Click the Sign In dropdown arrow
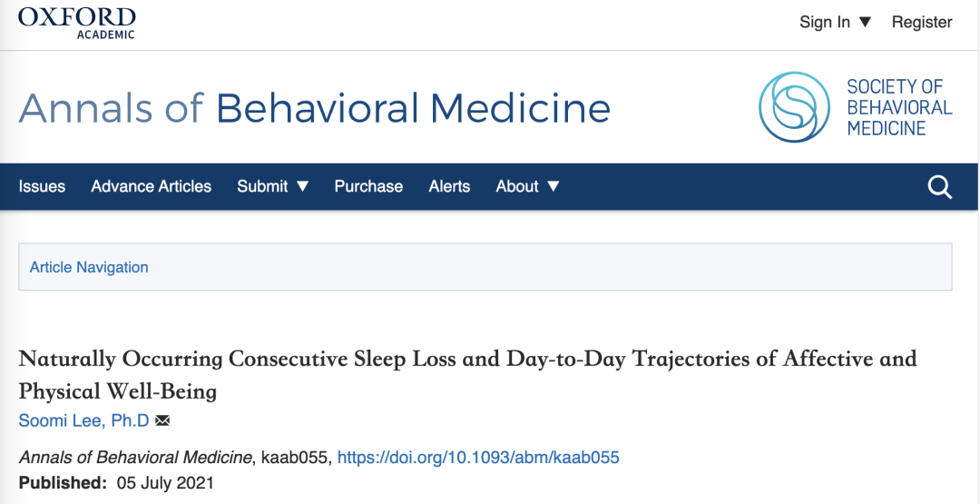The width and height of the screenshot is (980, 504). click(x=865, y=23)
